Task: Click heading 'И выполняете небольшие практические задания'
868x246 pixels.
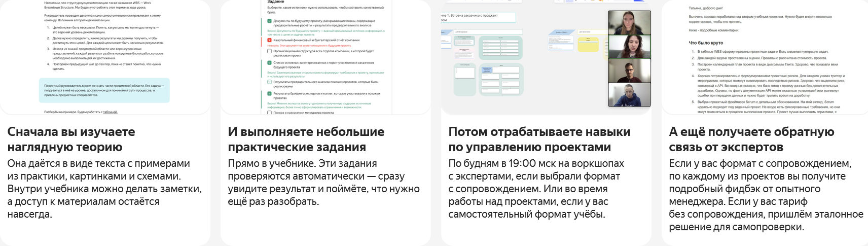Action: coord(306,139)
